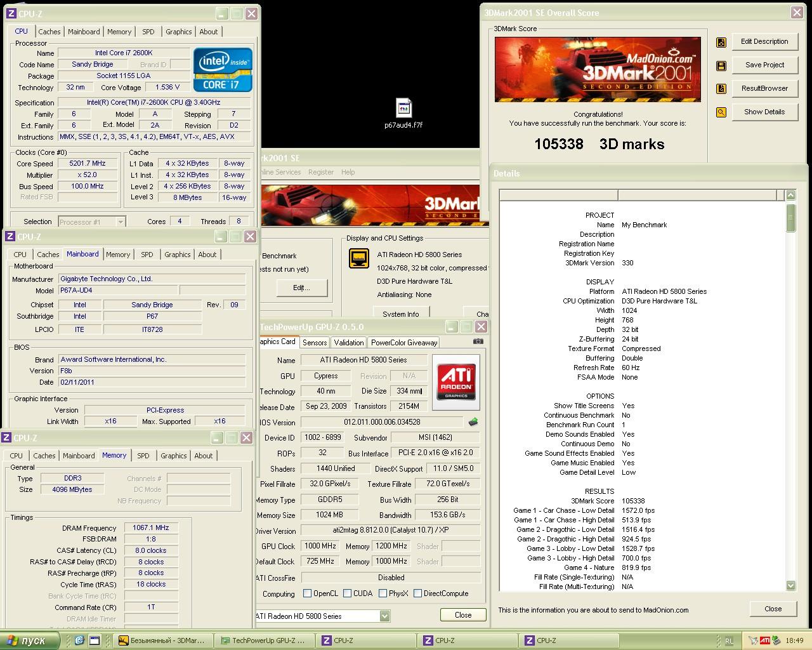The width and height of the screenshot is (812, 650).
Task: Enable the DirectCompute checkbox in GPU-Z
Action: pos(417,594)
